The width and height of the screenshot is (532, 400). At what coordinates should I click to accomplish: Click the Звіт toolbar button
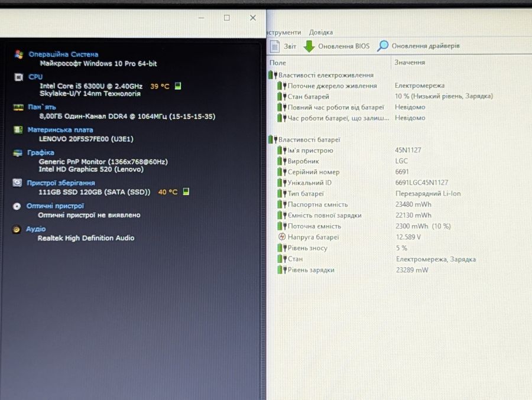283,46
